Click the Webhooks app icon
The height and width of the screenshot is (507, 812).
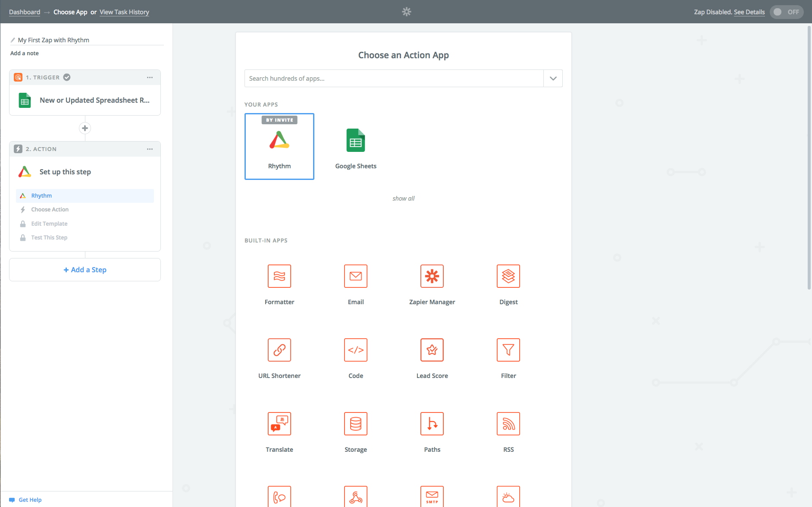356,497
